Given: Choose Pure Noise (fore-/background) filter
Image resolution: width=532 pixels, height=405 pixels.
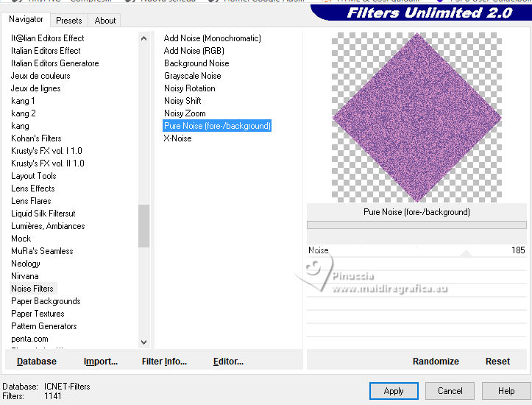Looking at the screenshot, I should (217, 126).
